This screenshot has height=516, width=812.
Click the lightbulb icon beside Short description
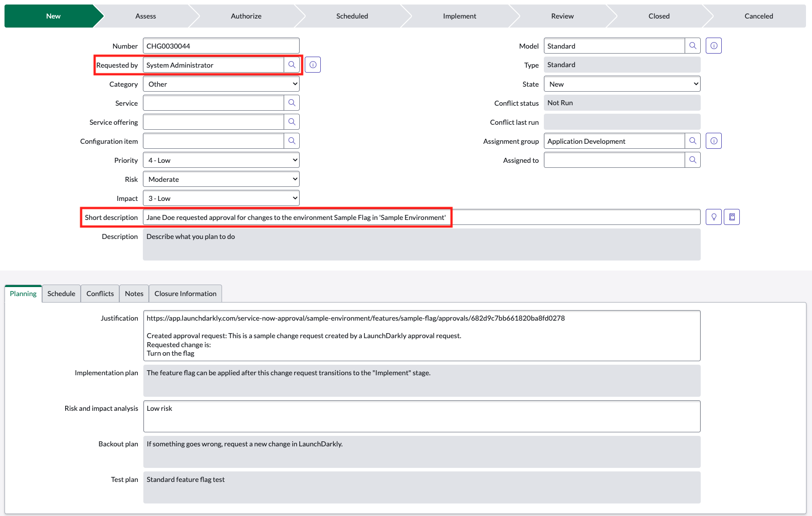point(713,216)
